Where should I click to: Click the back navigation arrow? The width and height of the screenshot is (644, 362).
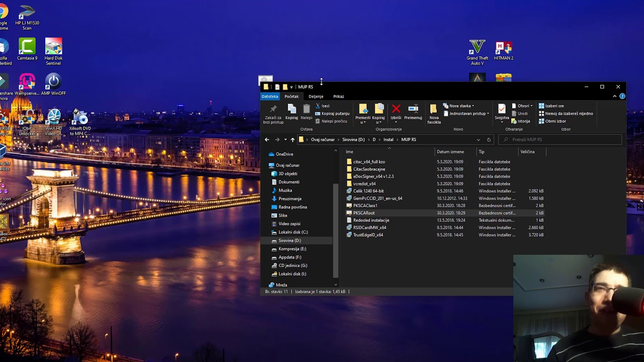[267, 140]
